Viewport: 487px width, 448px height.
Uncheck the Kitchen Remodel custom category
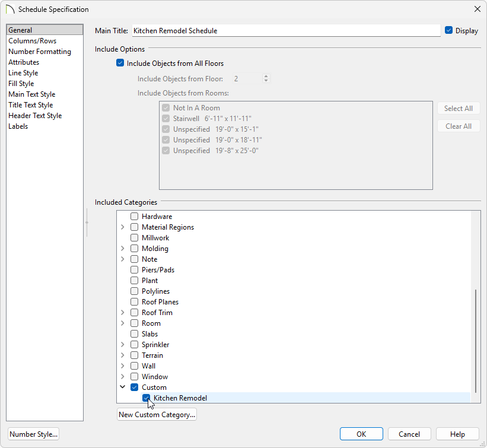147,398
